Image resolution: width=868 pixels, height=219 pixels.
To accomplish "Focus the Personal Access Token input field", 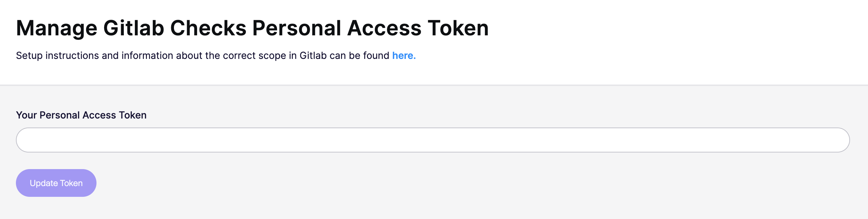I will [x=432, y=140].
